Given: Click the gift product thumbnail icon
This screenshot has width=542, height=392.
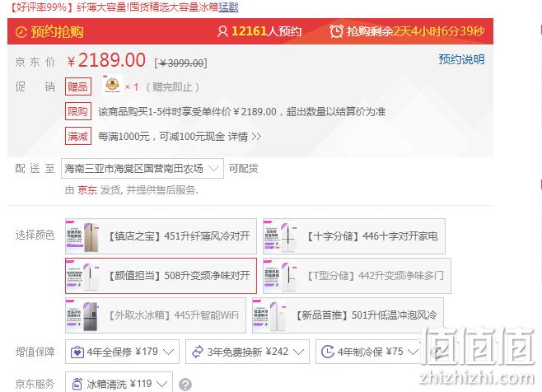Looking at the screenshot, I should click(x=112, y=85).
